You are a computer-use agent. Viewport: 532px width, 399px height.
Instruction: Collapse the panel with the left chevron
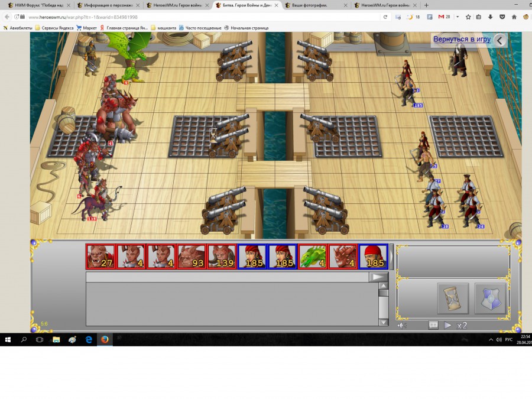[499, 41]
